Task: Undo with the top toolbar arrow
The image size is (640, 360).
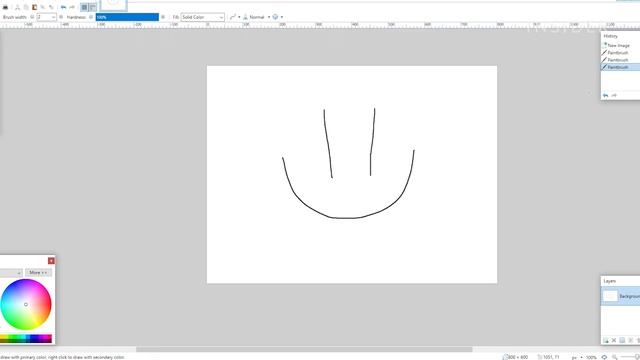Action: click(63, 7)
